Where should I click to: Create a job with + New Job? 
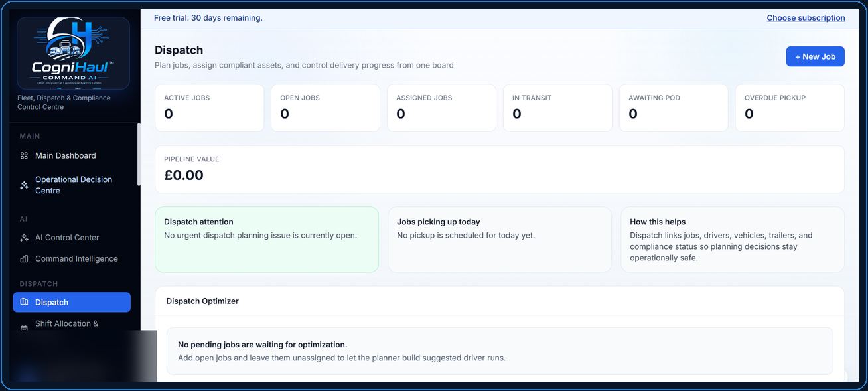click(x=815, y=56)
